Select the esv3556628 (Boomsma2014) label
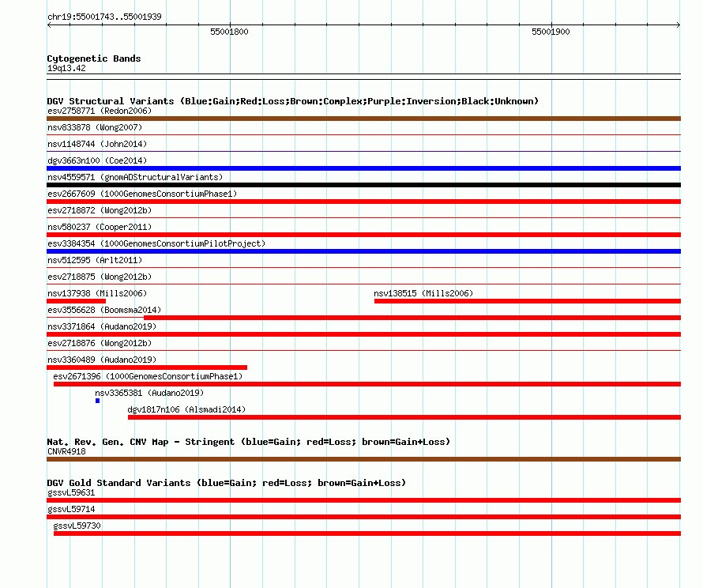 pos(104,310)
